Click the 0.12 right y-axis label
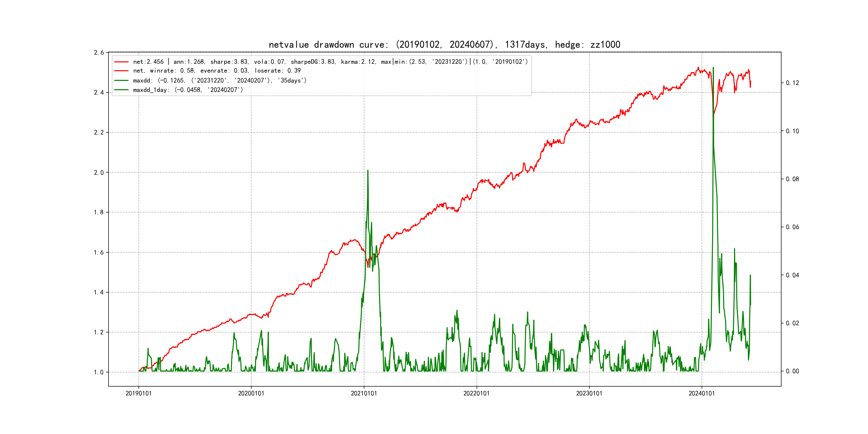This screenshot has height=434, width=868. 792,83
